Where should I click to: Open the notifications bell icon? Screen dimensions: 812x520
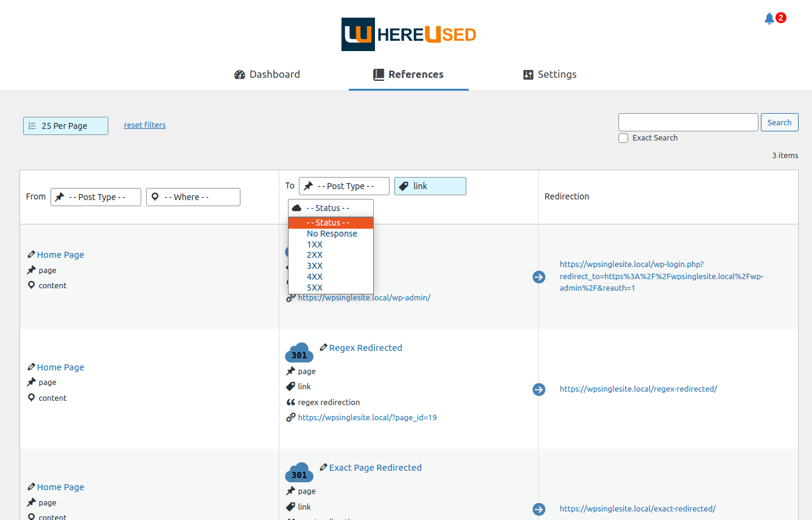pos(769,19)
